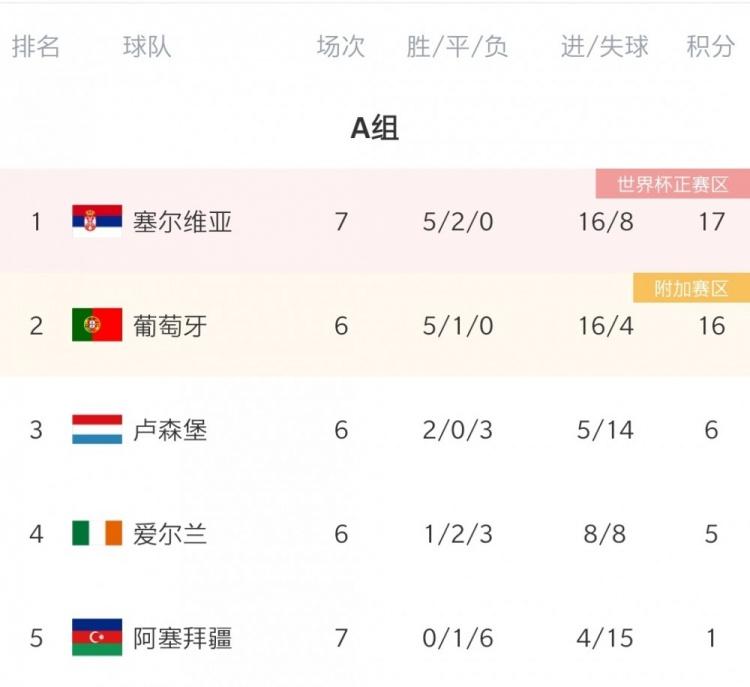
Task: Click the 胜/平/负 column header
Action: point(457,47)
